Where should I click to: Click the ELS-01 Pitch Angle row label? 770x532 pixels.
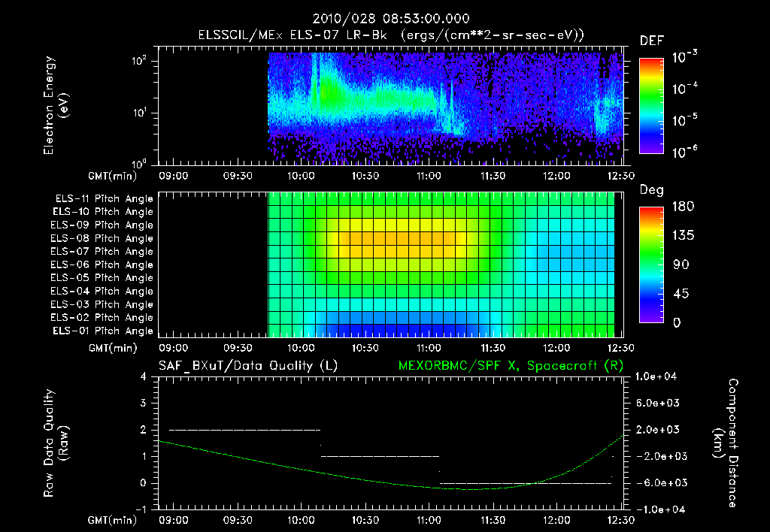tap(103, 331)
